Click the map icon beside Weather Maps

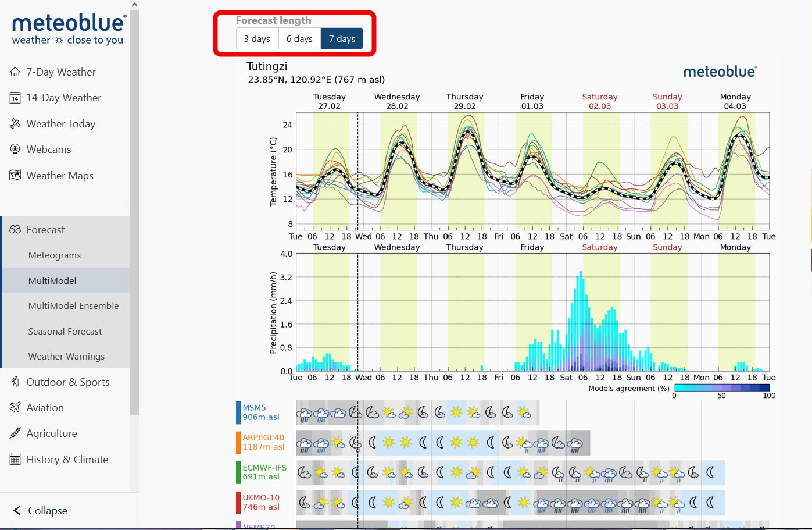[x=15, y=175]
